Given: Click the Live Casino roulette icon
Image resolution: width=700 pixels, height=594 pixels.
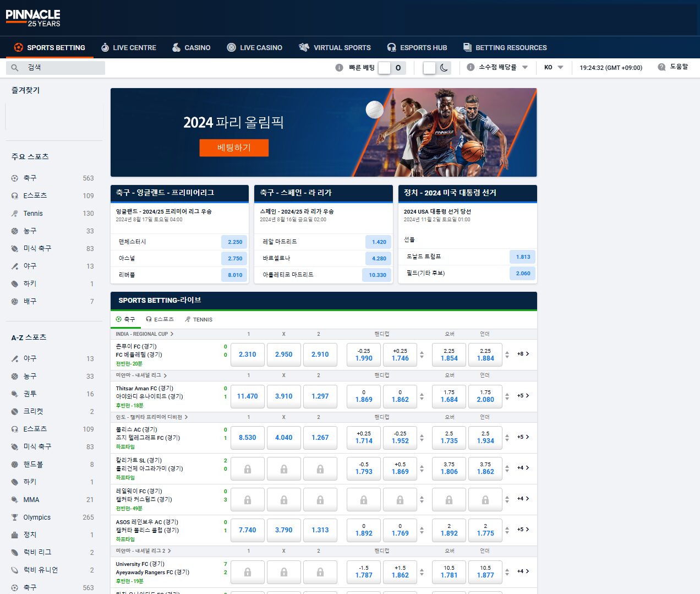Looking at the screenshot, I should (x=231, y=47).
